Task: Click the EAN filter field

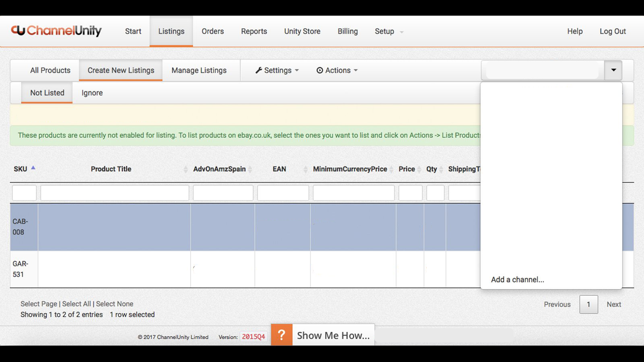Action: 283,193
